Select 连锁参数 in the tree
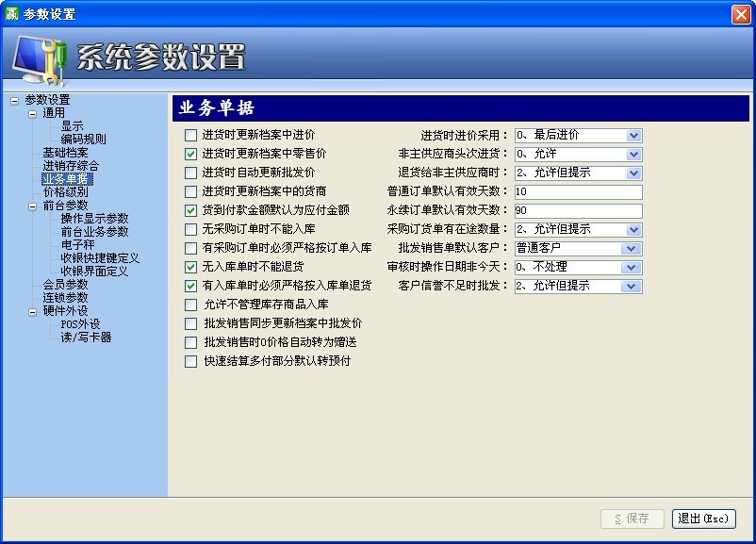Viewport: 756px width, 544px height. click(x=66, y=298)
